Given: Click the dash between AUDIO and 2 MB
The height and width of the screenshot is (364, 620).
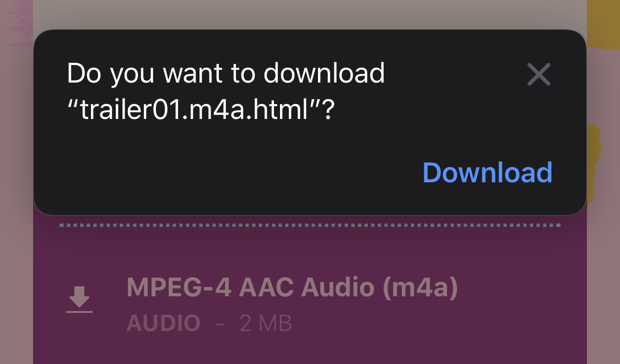Looking at the screenshot, I should click(x=220, y=324).
